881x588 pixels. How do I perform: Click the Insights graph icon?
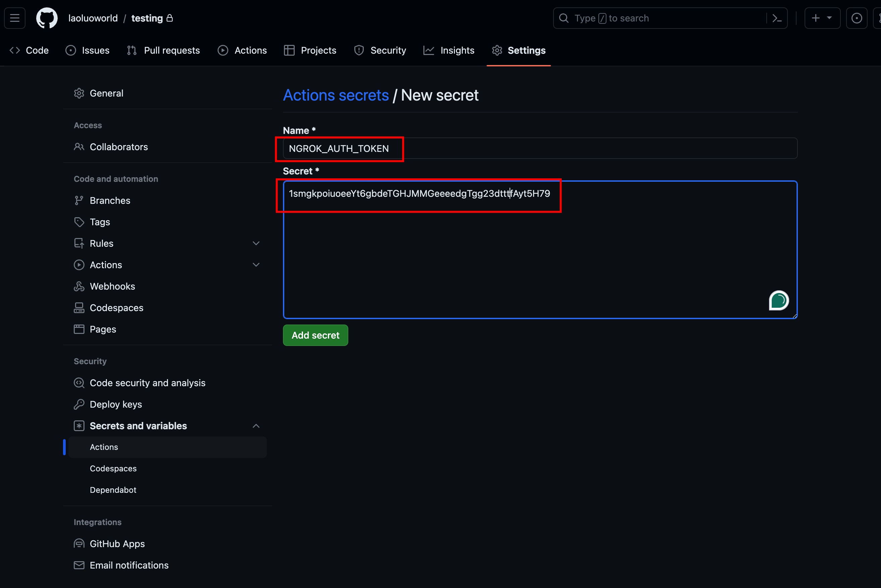click(428, 50)
